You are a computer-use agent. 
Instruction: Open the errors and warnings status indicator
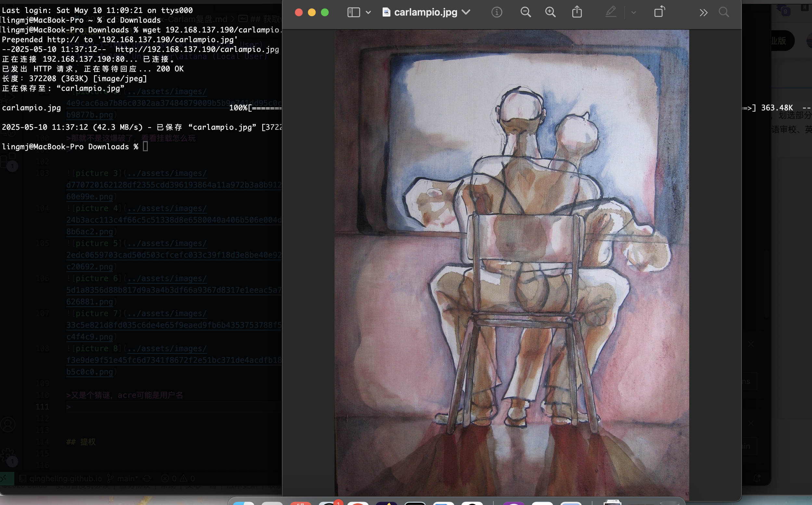(x=178, y=478)
